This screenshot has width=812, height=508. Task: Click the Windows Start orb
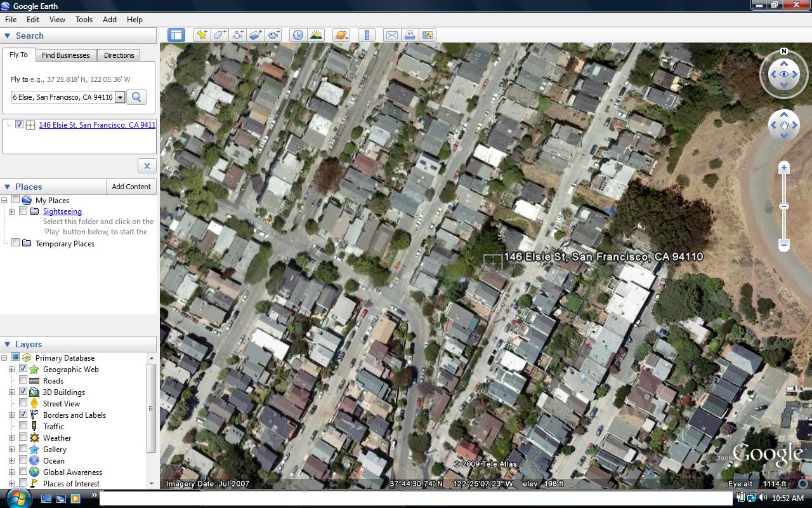(x=20, y=498)
